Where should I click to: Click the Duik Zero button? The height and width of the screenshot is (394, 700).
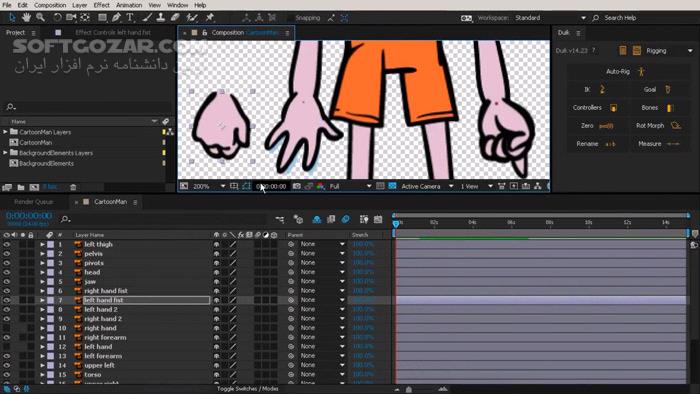pos(595,126)
